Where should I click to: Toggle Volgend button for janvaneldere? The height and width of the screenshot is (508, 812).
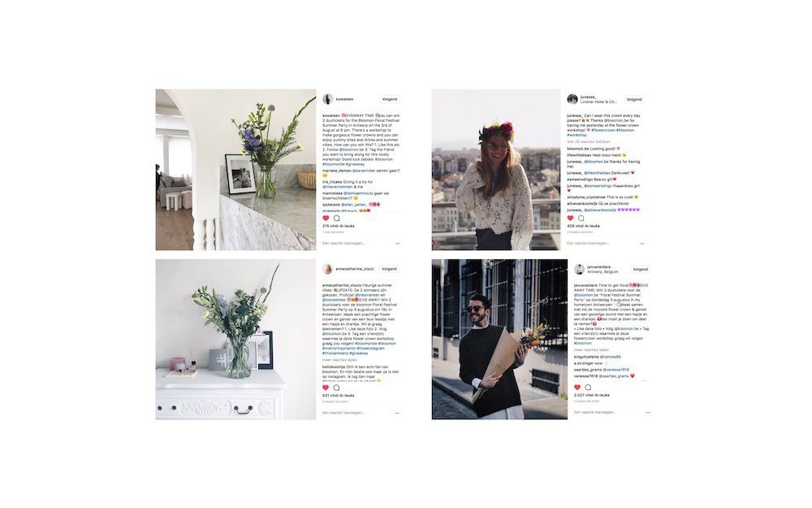(x=641, y=269)
